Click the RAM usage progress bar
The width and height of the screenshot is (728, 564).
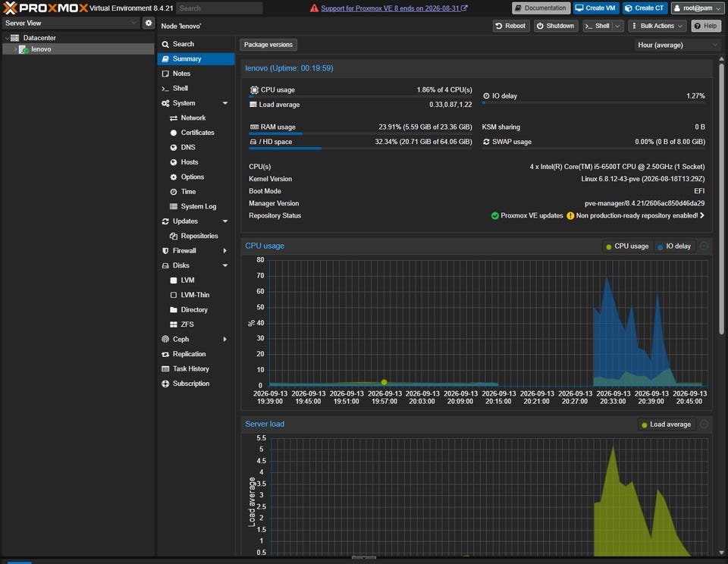point(360,133)
